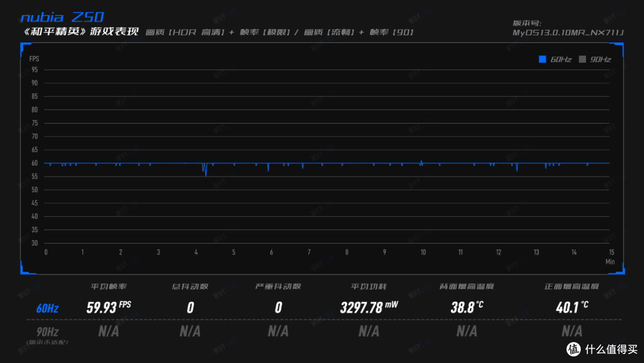Click the 45 value on FPS axis

click(35, 203)
